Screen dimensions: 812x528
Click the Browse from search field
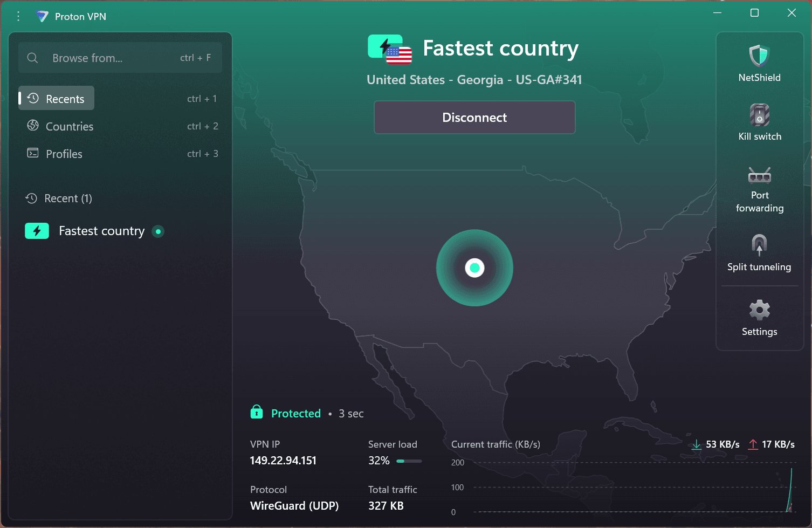120,58
